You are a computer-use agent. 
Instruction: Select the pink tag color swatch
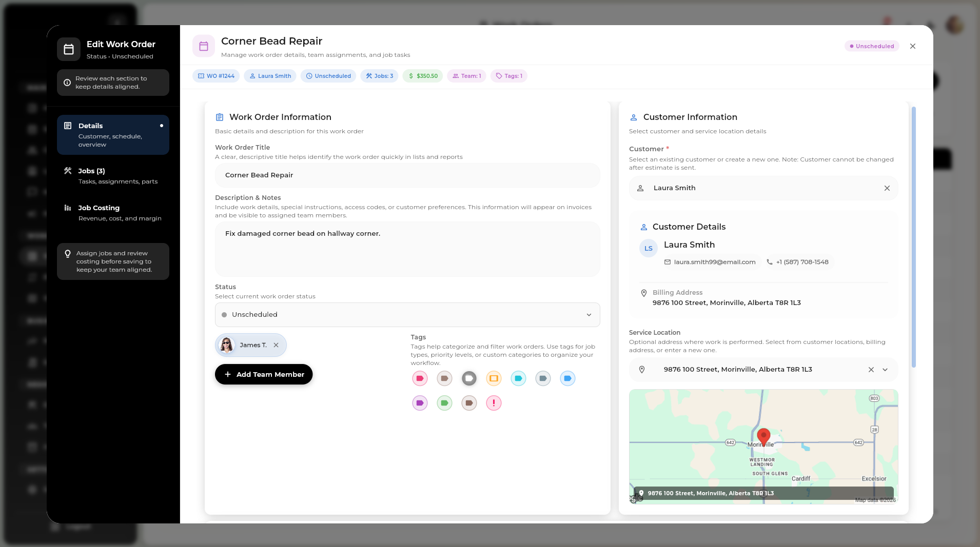tap(420, 378)
